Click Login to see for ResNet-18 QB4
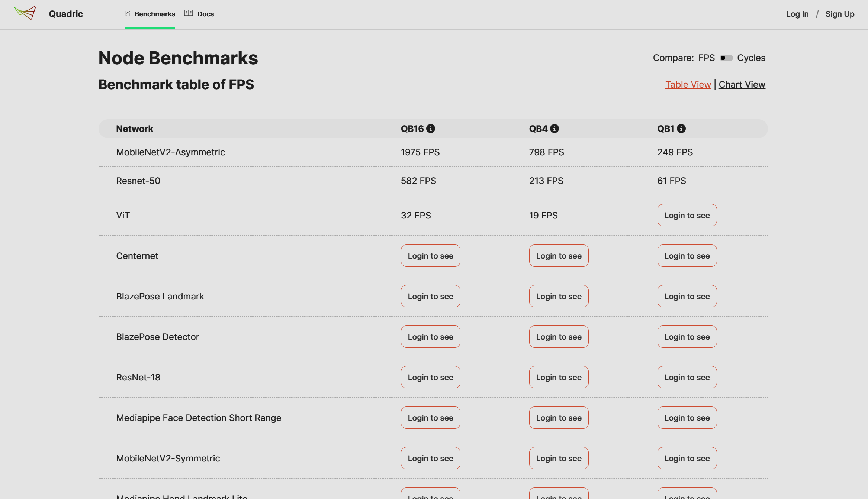The image size is (868, 499). tap(559, 377)
